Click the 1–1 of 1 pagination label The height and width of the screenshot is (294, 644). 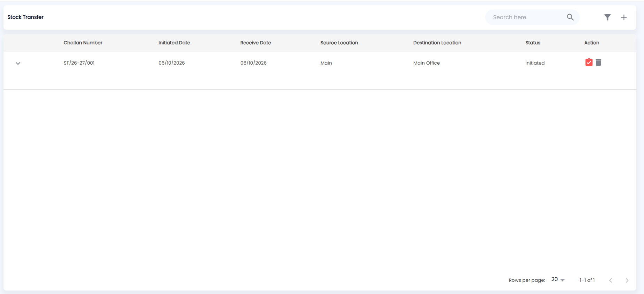click(x=587, y=280)
